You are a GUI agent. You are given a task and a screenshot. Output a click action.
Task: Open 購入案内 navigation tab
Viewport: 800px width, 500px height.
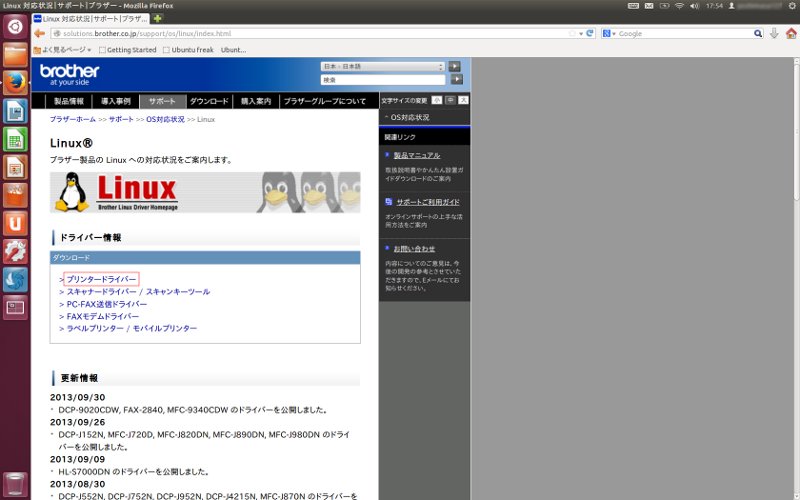pyautogui.click(x=256, y=101)
